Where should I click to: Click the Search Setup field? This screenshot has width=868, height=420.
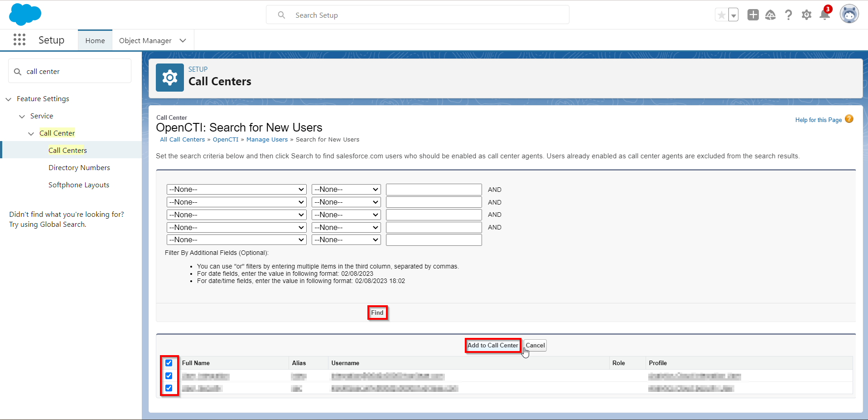[x=418, y=15]
